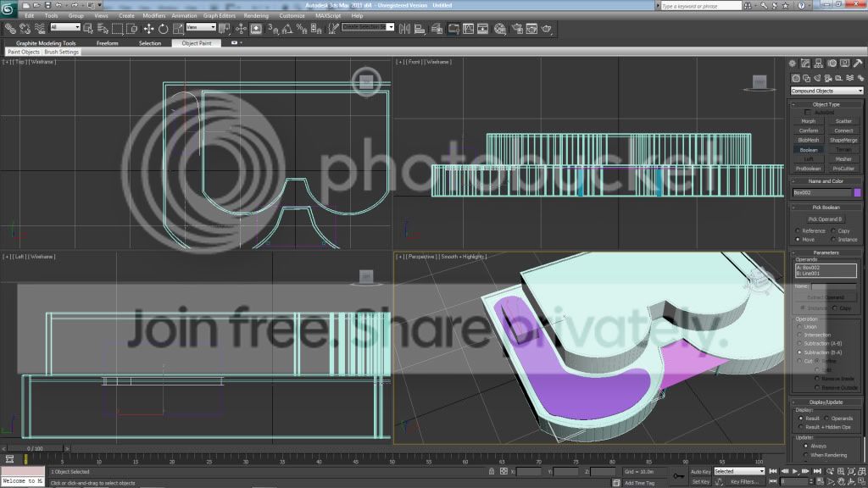Click the purple object color swatch
This screenshot has width=868, height=488.
[858, 192]
